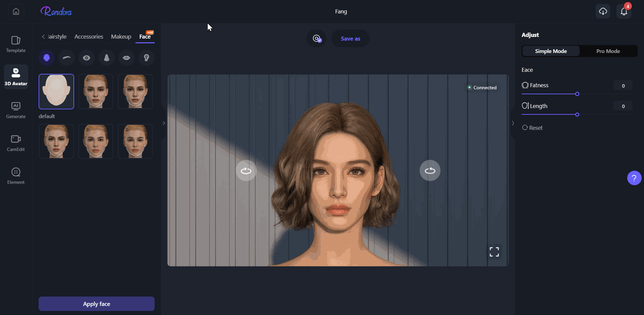Select the default blank face thumbnail
Viewport: 644px width, 315px height.
(56, 92)
